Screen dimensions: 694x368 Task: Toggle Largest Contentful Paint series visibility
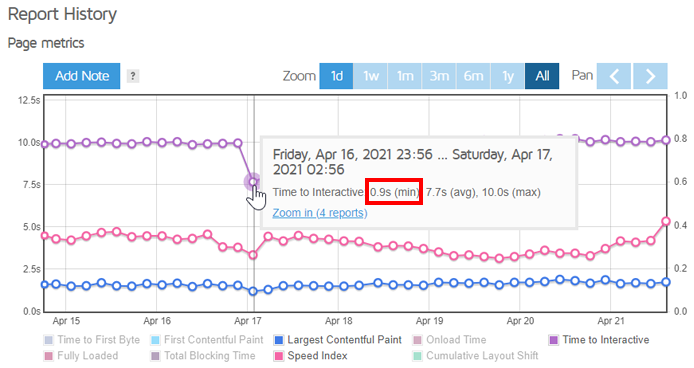point(338,340)
